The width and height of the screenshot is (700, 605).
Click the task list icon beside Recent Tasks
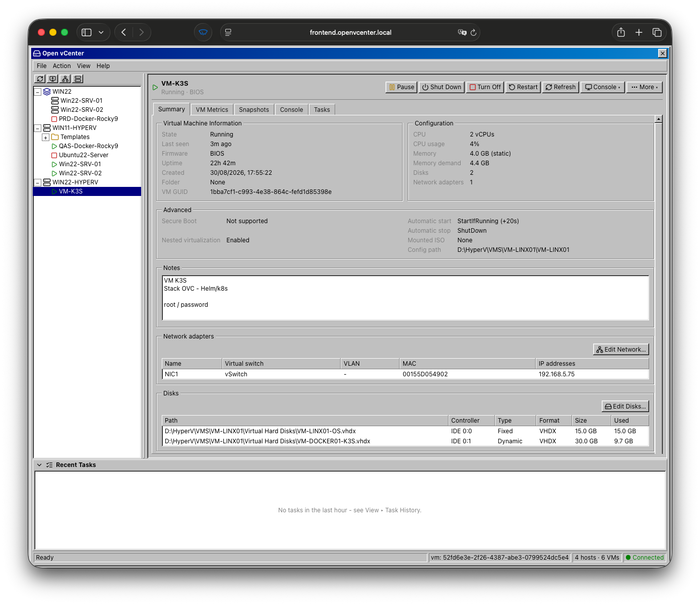point(49,465)
